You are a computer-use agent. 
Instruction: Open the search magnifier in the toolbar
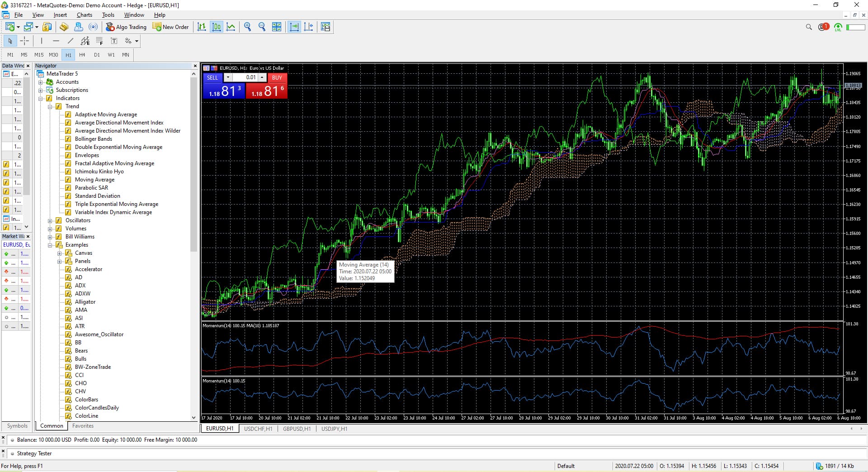[x=808, y=27]
